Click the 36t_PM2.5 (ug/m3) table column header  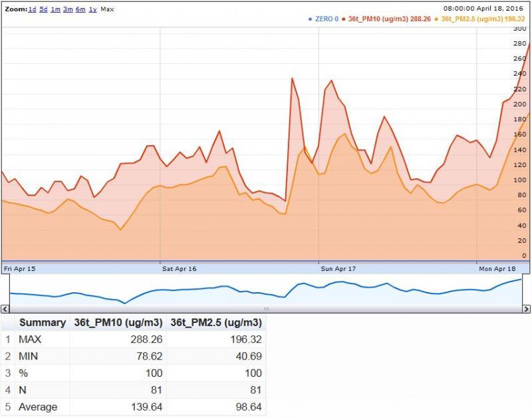tap(216, 322)
